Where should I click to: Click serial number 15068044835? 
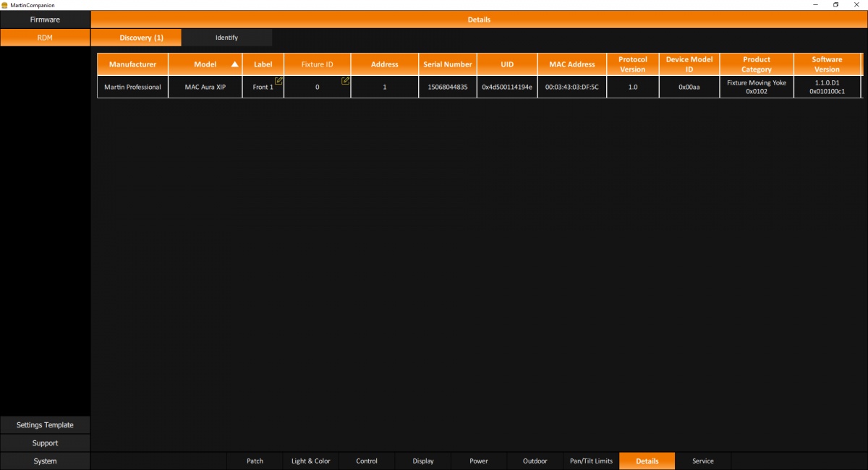(x=448, y=87)
